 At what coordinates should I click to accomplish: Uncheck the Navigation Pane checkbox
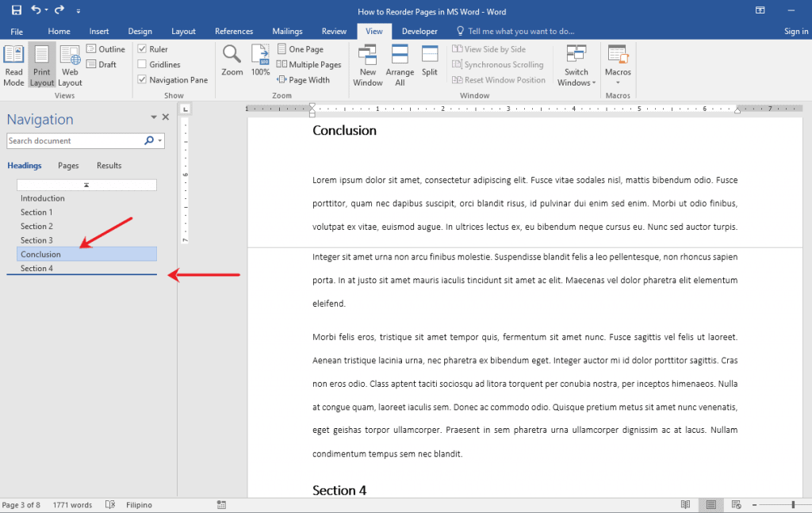142,80
